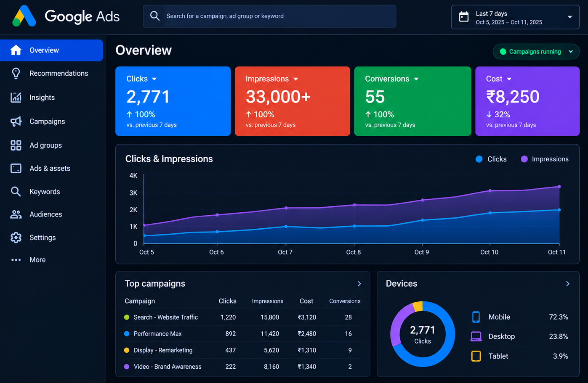Open the Video - Brand Awareness campaign
Image resolution: width=588 pixels, height=383 pixels.
[168, 367]
